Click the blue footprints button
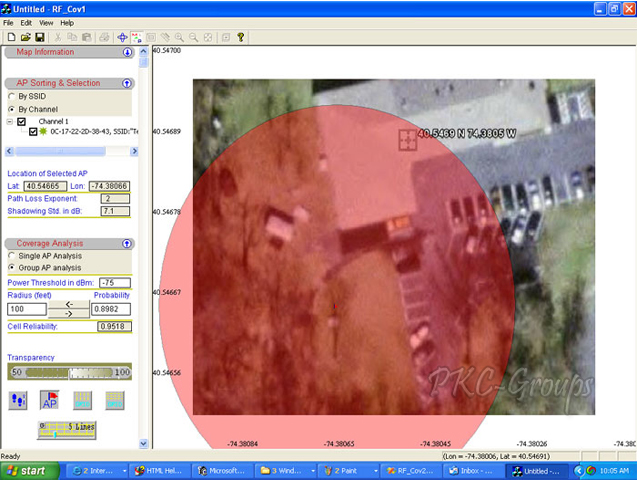Viewport: 640px width, 480px height. click(x=18, y=400)
